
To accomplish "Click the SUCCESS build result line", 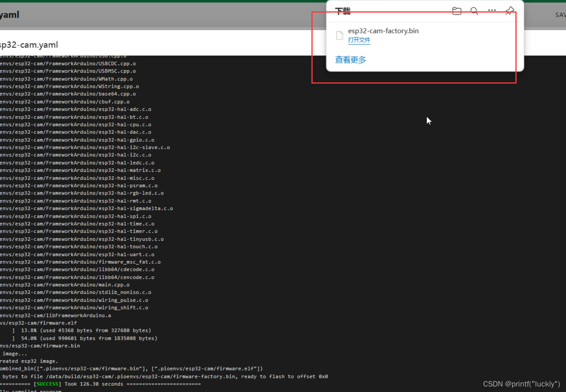I will pyautogui.click(x=47, y=384).
